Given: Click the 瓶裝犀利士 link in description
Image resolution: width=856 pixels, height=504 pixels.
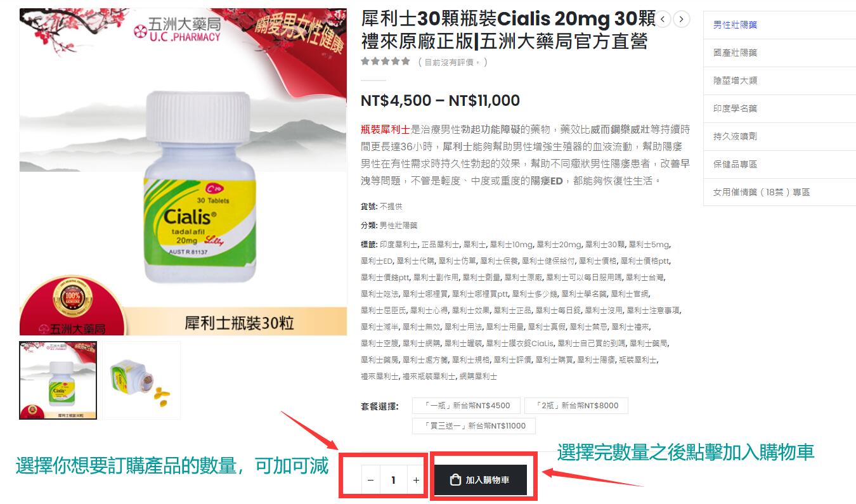Looking at the screenshot, I should [386, 129].
